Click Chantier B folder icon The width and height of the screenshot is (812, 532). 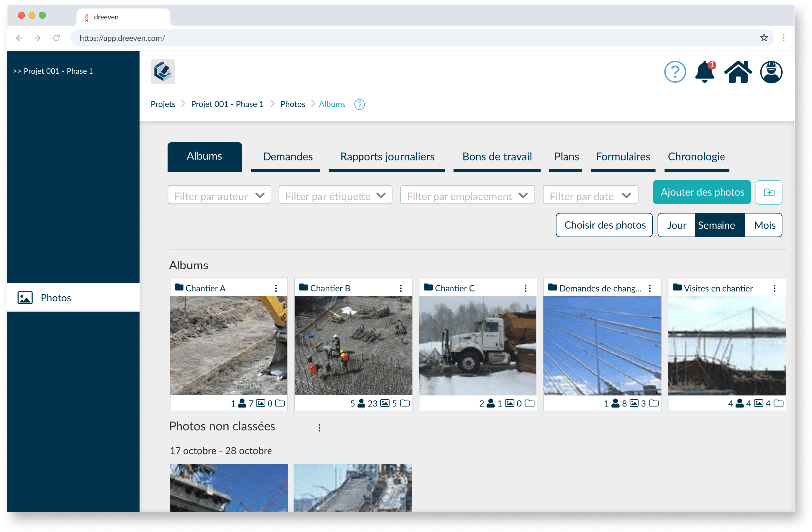[304, 287]
